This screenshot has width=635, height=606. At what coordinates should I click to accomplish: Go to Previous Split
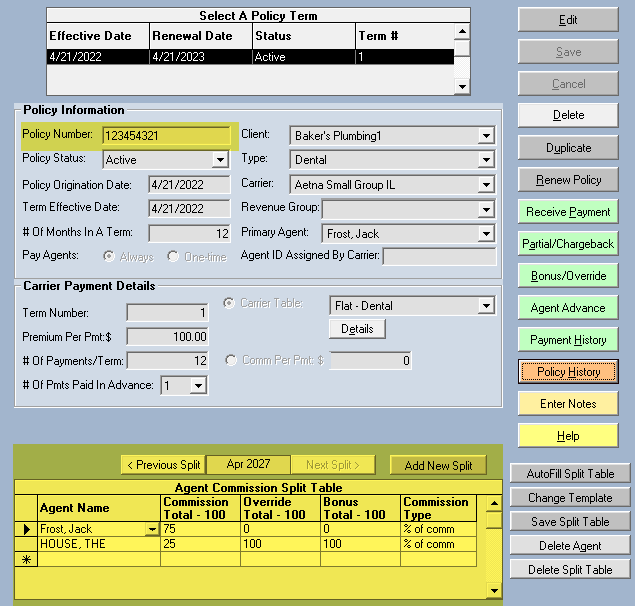coord(162,465)
